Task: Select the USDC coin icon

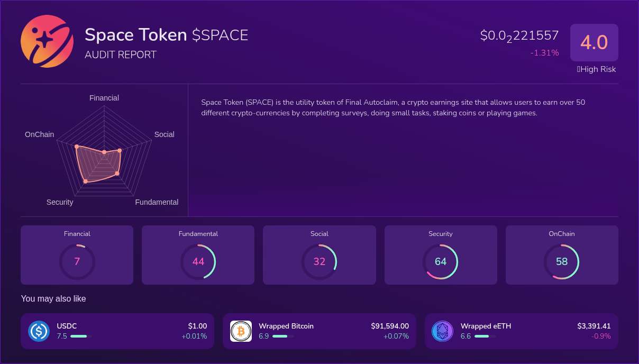Action: 39,331
